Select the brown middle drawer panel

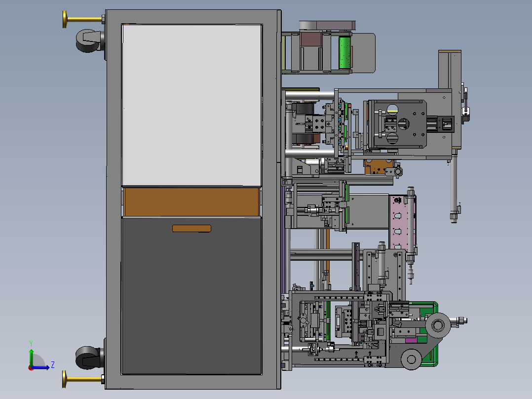point(191,201)
